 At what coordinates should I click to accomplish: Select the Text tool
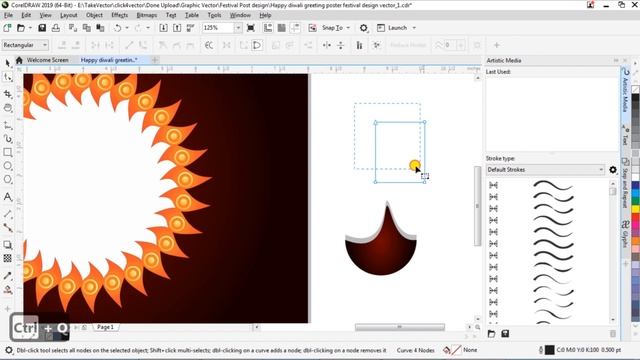click(7, 197)
